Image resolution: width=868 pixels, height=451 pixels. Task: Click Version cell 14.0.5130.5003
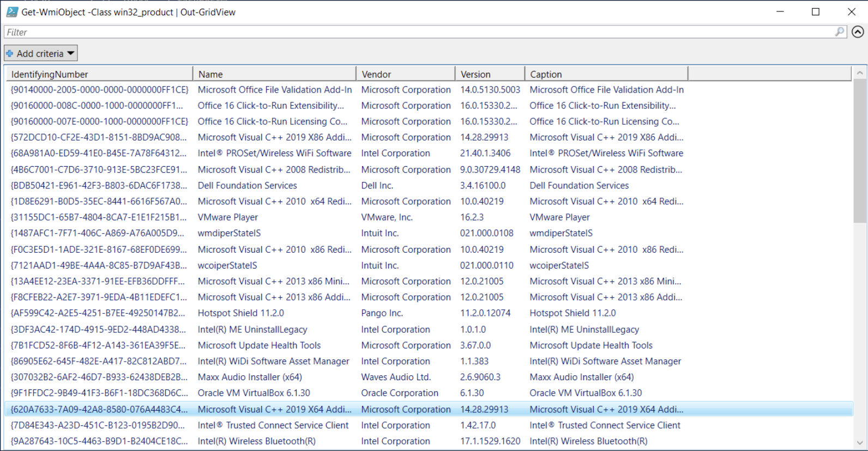tap(490, 90)
